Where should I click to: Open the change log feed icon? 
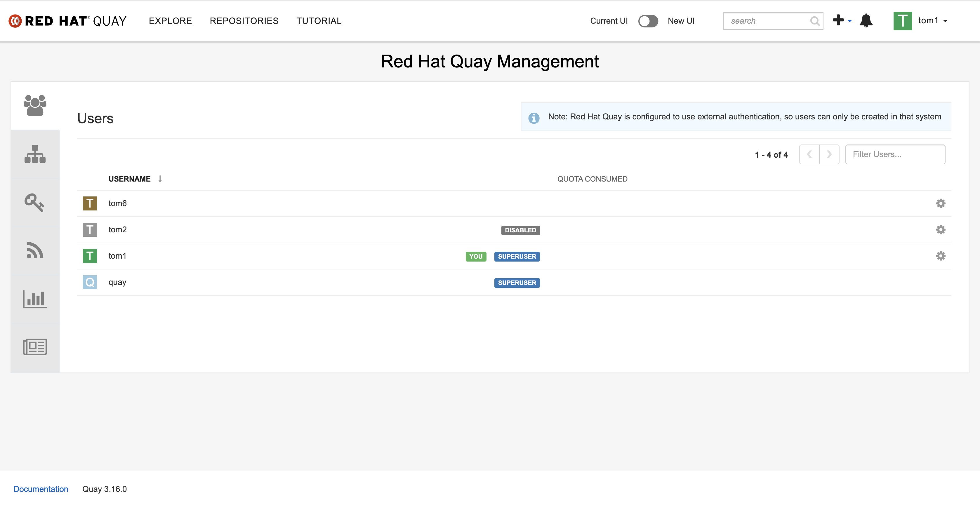point(35,250)
